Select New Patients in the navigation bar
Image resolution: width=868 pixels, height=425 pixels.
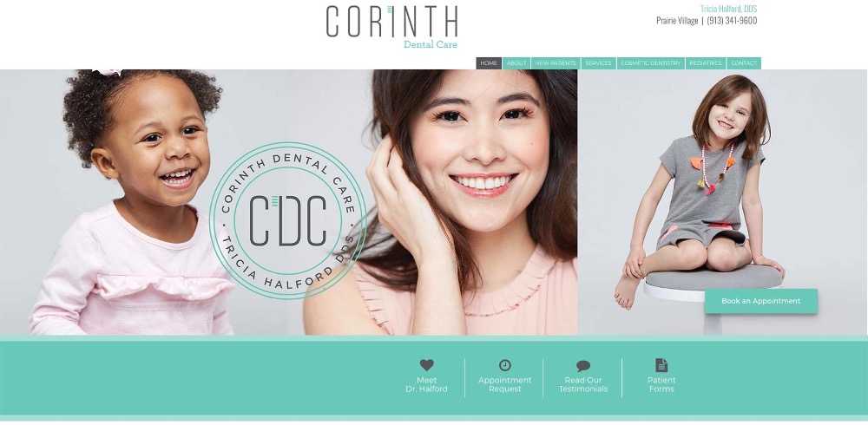pyautogui.click(x=556, y=63)
